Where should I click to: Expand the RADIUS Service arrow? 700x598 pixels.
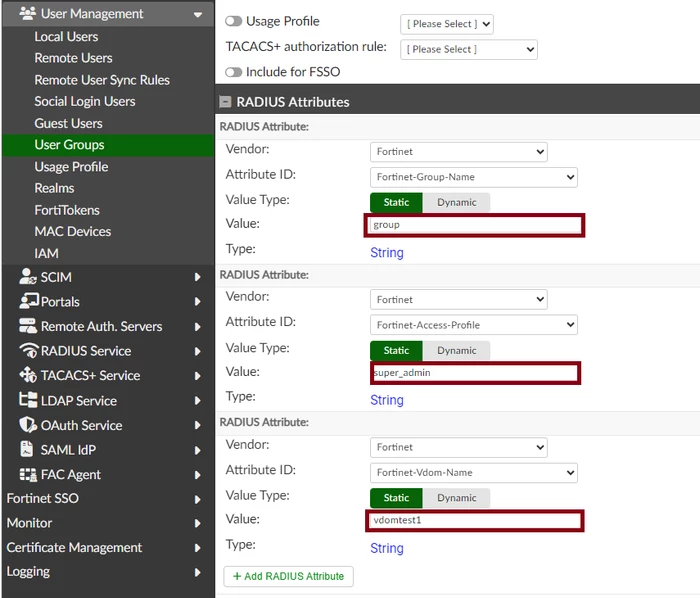pos(197,351)
